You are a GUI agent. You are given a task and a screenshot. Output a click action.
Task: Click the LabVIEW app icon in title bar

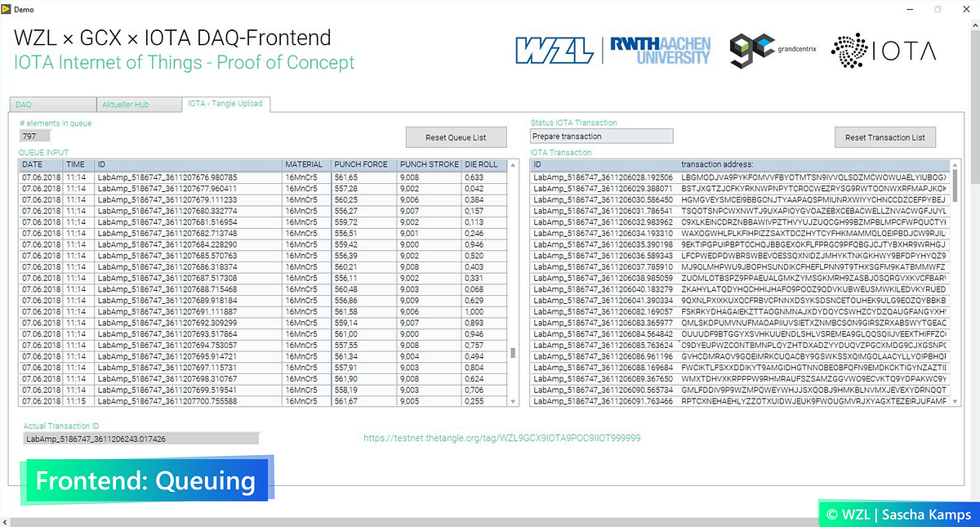point(7,7)
